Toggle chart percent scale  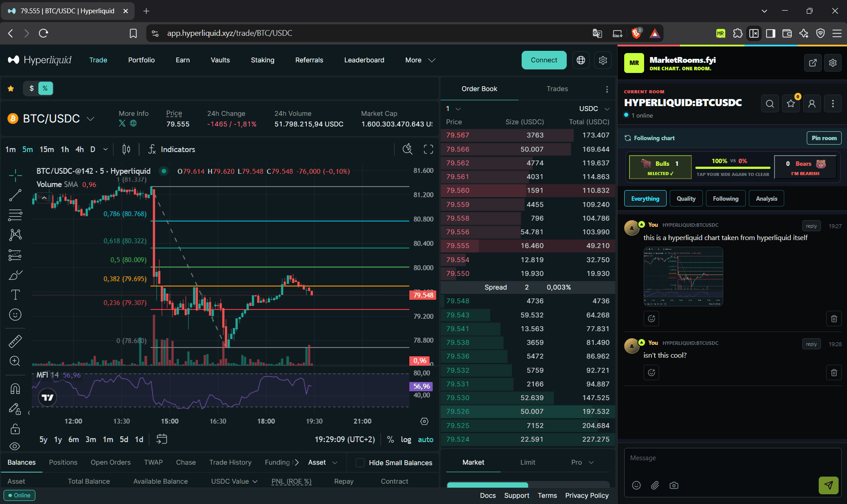coord(390,439)
